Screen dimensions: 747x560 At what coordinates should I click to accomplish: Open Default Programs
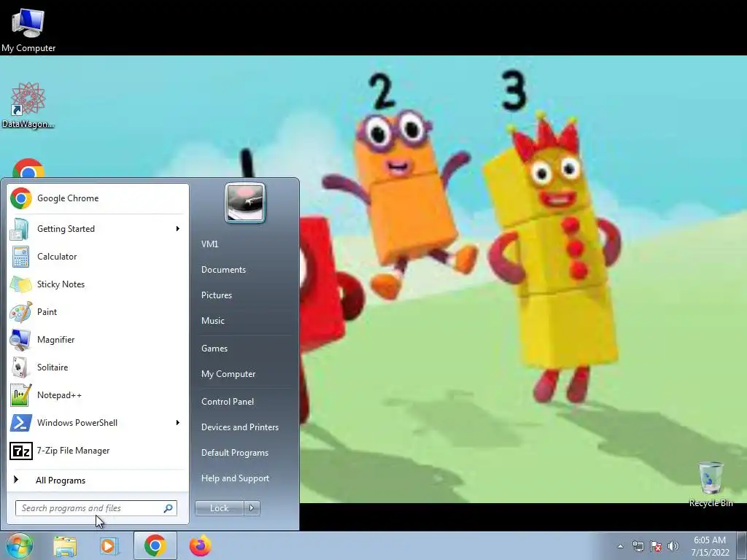click(x=235, y=453)
